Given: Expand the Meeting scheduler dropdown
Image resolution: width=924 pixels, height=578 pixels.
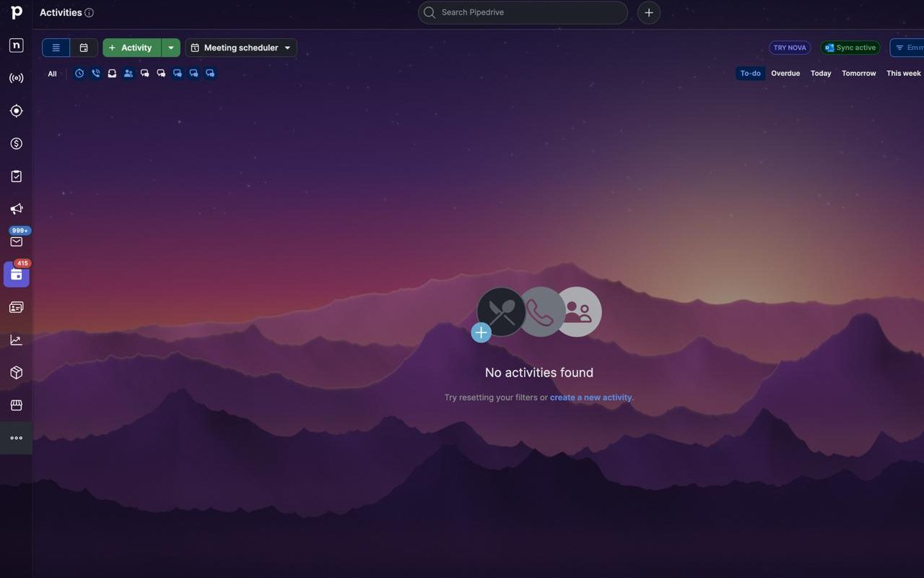Looking at the screenshot, I should pos(241,48).
